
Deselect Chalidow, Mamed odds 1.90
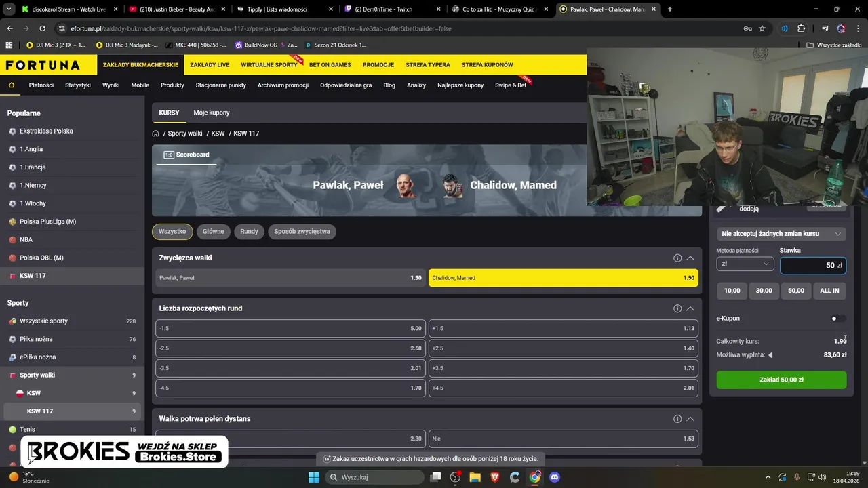click(x=563, y=278)
